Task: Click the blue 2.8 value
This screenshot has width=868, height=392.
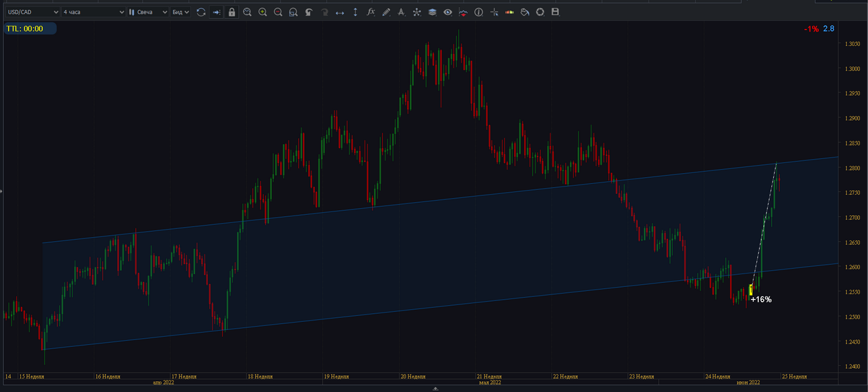Action: (x=829, y=29)
